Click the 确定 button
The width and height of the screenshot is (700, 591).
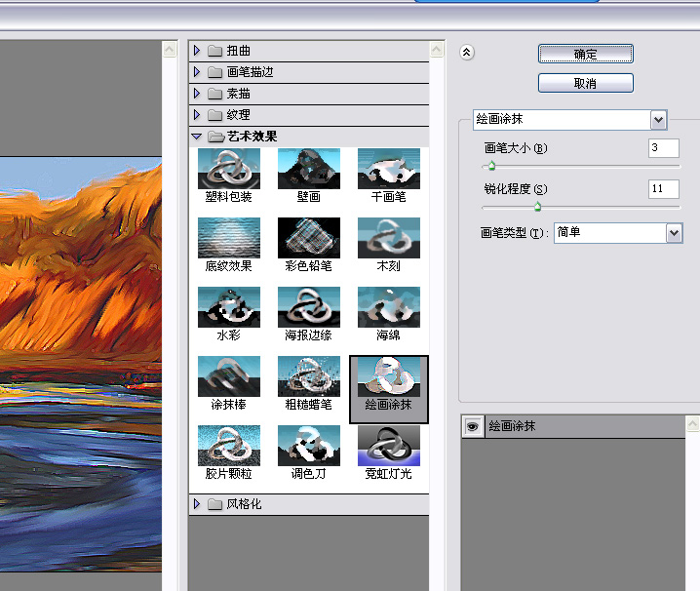tap(585, 54)
